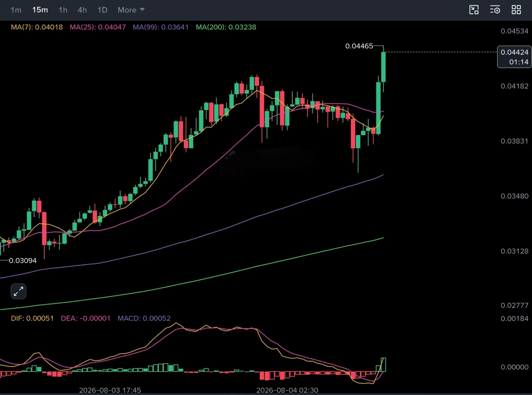Switch to the 1m timeframe
This screenshot has height=395, width=532.
pos(16,10)
